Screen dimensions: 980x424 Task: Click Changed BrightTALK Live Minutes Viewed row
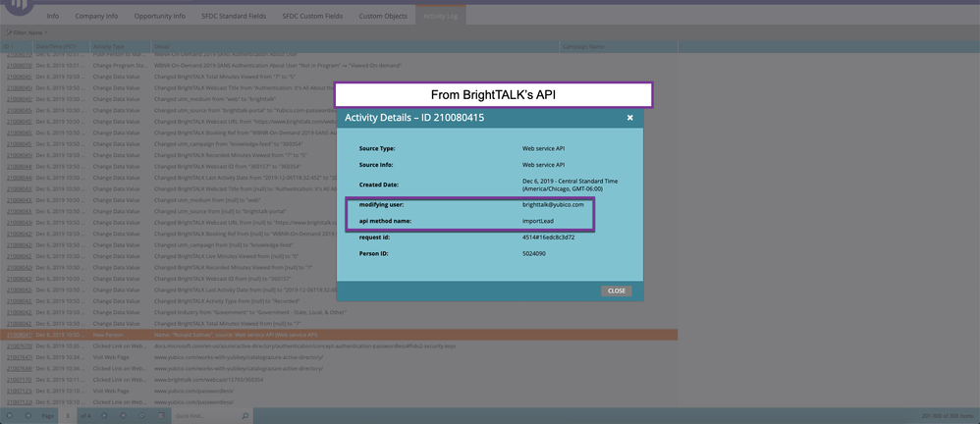click(339, 256)
